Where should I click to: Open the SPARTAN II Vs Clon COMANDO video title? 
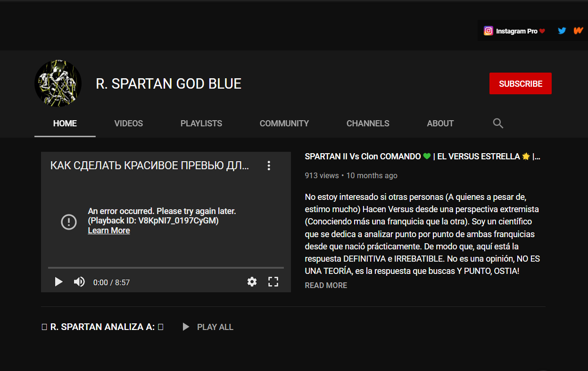[422, 157]
